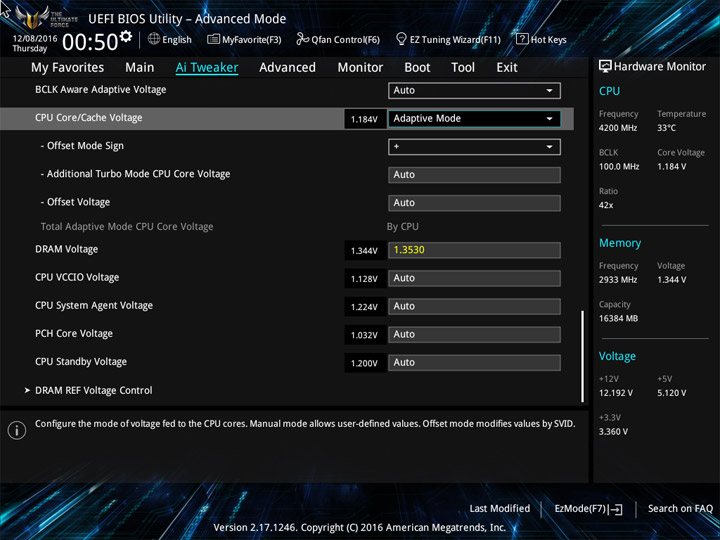The image size is (720, 540).
Task: Click the Additional Turbo Mode CPU Core Voltage field
Action: 474,175
